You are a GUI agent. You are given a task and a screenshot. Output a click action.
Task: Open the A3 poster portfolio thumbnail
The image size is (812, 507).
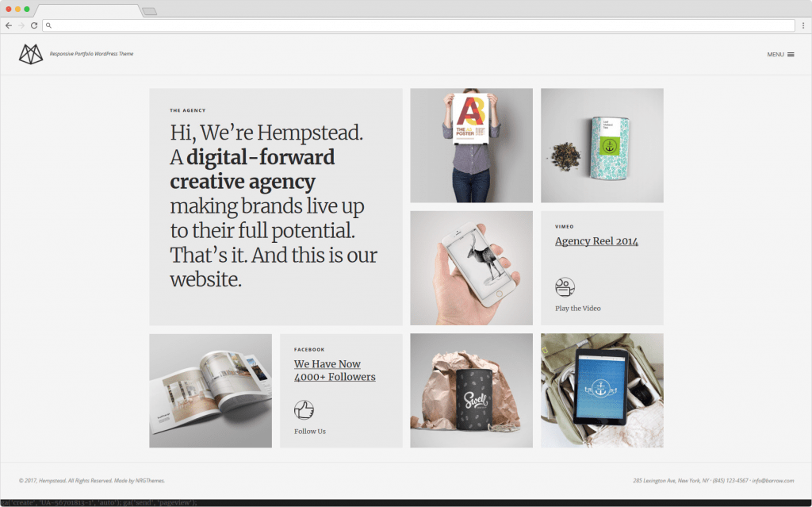471,145
